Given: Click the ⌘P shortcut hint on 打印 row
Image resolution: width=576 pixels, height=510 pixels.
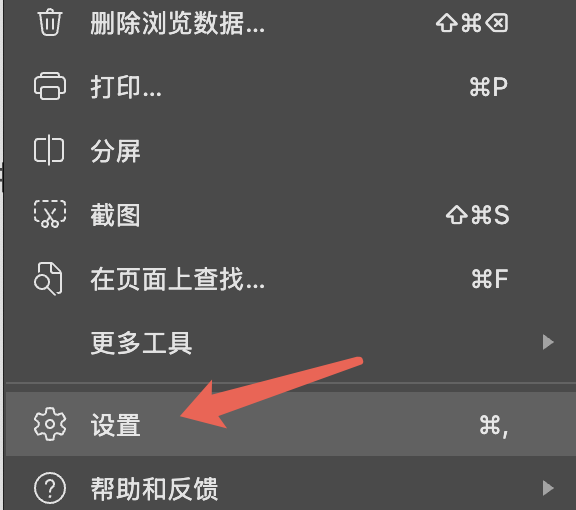Looking at the screenshot, I should [x=489, y=87].
